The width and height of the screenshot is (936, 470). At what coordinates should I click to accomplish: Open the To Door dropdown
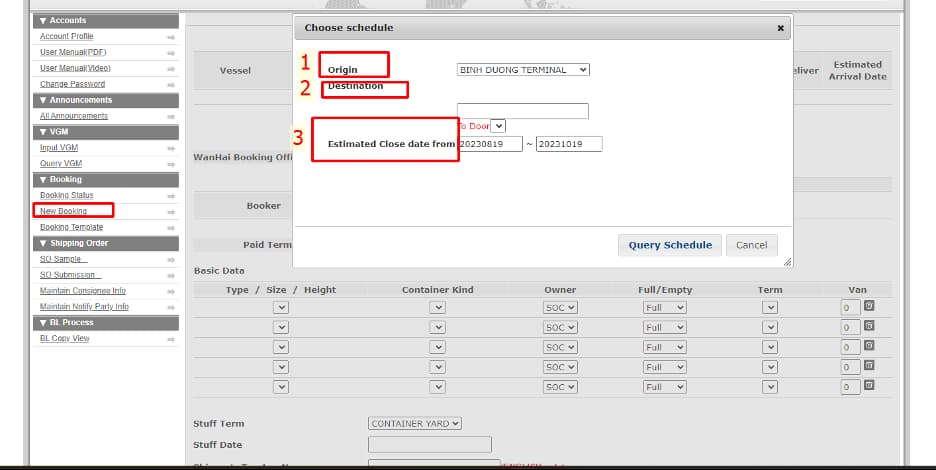pyautogui.click(x=498, y=126)
